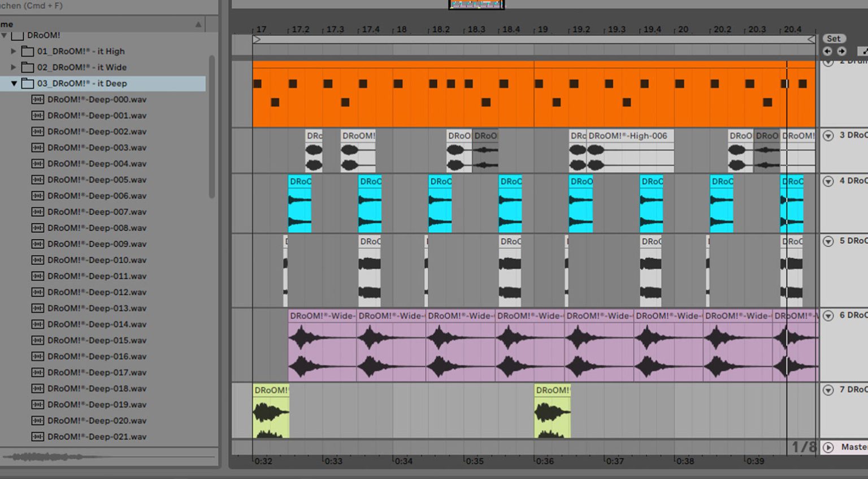This screenshot has width=868, height=479.
Task: Click the Set button above the track headers
Action: [x=834, y=38]
